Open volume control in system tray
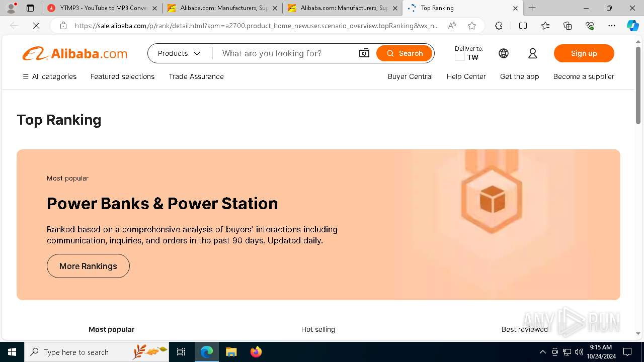This screenshot has height=362, width=644. [x=579, y=352]
